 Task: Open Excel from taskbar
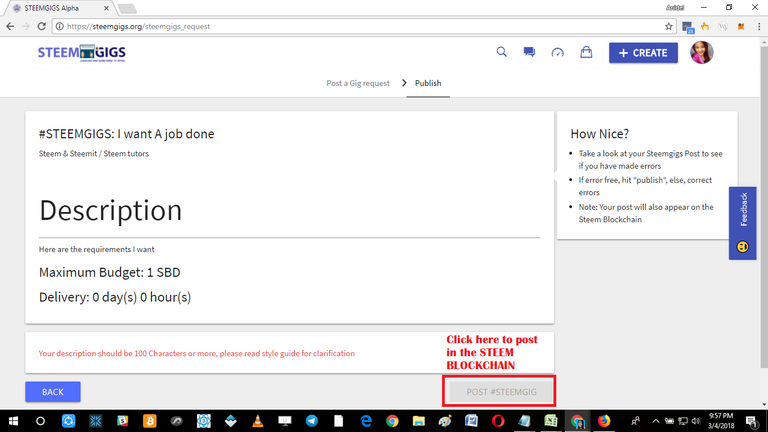pyautogui.click(x=551, y=421)
